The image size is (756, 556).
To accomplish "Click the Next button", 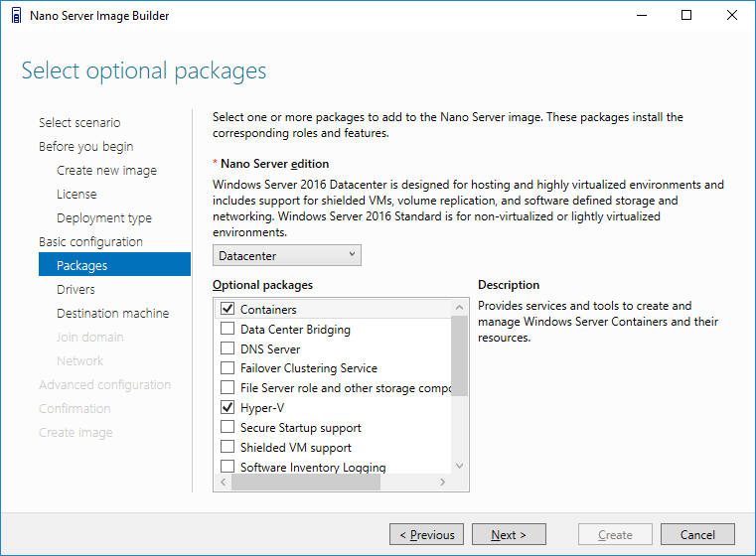I will click(x=509, y=534).
